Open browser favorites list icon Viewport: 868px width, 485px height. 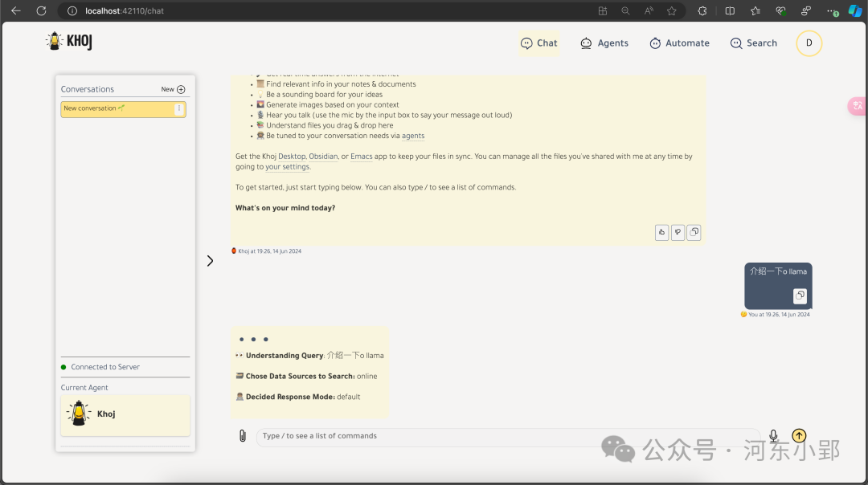[x=755, y=11]
